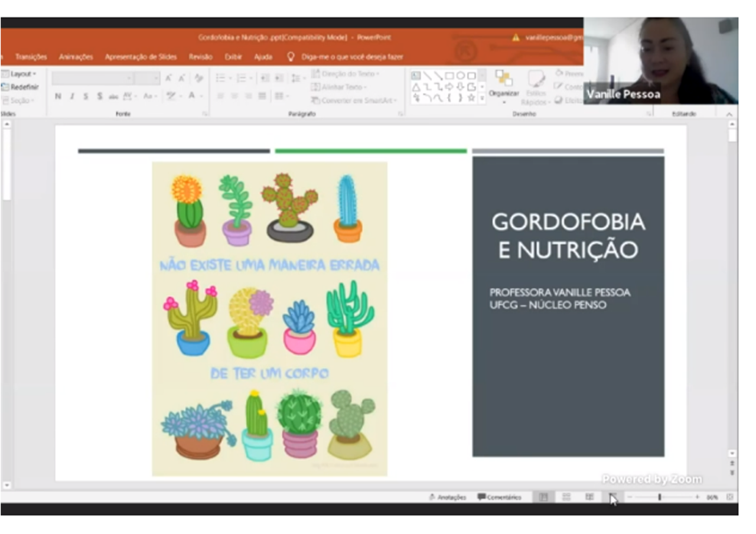The width and height of the screenshot is (756, 534).
Task: Toggle italic (I) formatting
Action: click(72, 96)
